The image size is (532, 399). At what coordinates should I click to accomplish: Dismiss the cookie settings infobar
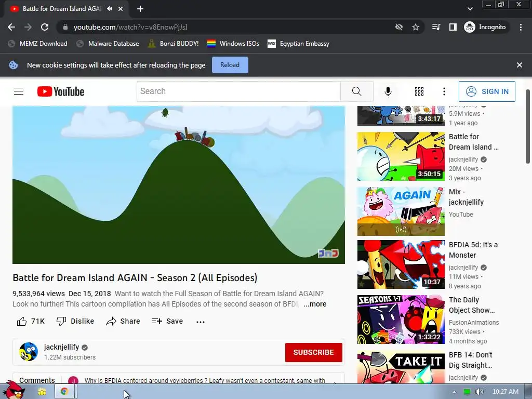coord(520,65)
